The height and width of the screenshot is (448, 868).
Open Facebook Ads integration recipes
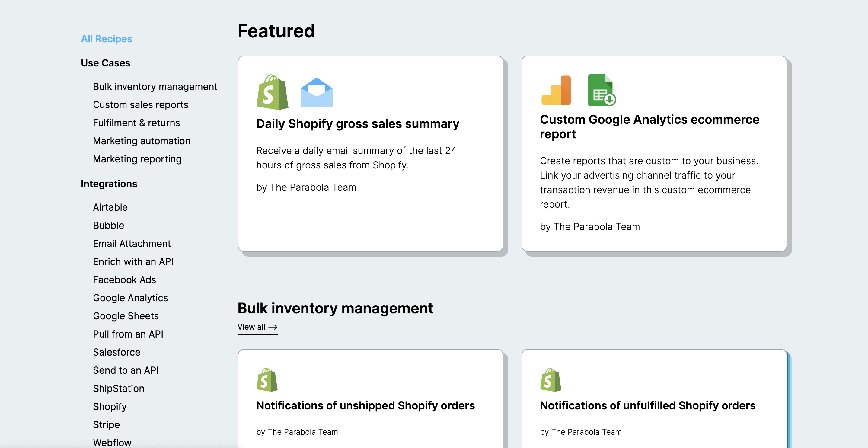click(124, 280)
